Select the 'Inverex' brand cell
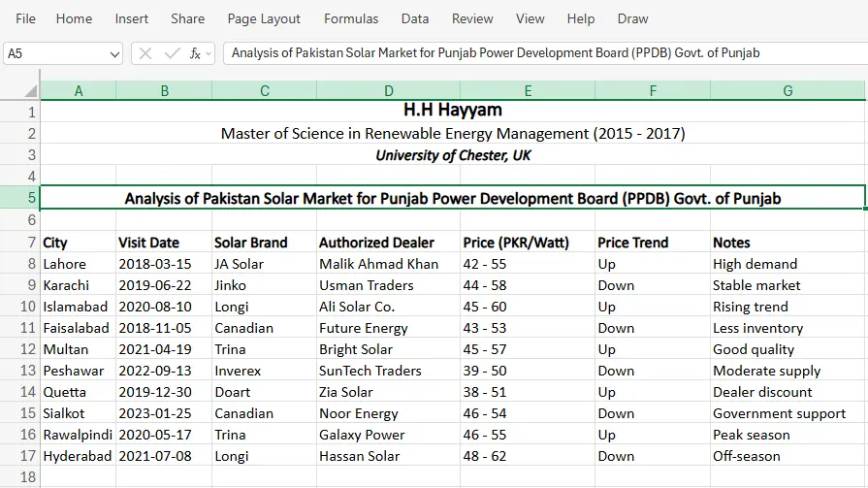The width and height of the screenshot is (868, 488). point(264,371)
